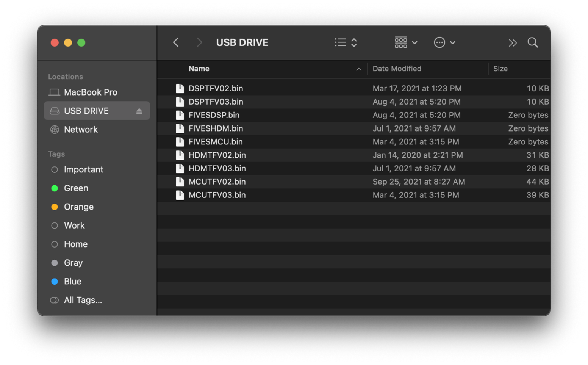588x365 pixels.
Task: Select the Orange tag
Action: tap(97, 207)
